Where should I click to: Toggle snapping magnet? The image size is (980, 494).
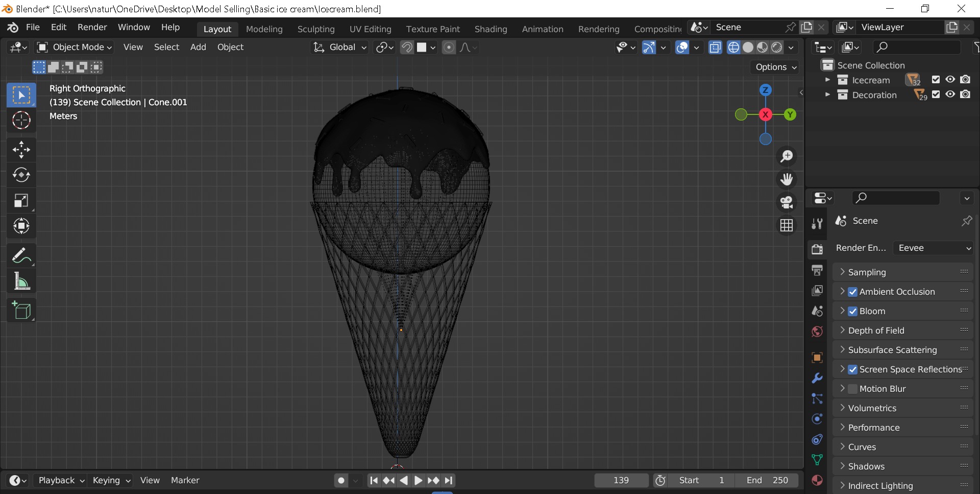click(407, 48)
